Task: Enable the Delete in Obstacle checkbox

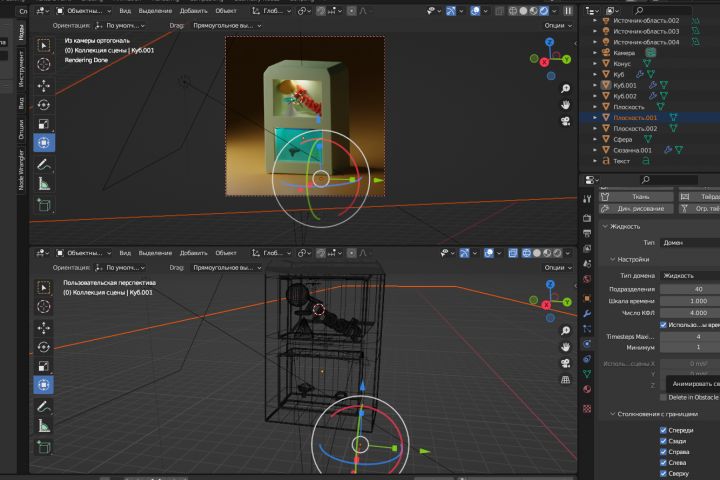Action: coord(663,397)
